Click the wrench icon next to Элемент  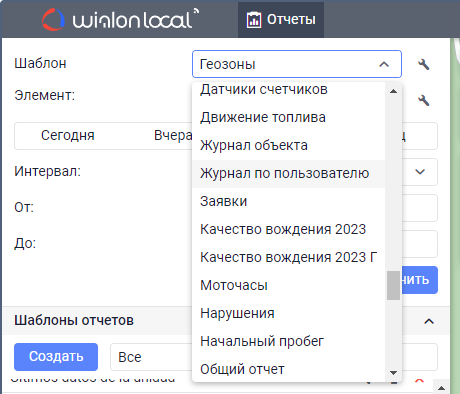(424, 100)
